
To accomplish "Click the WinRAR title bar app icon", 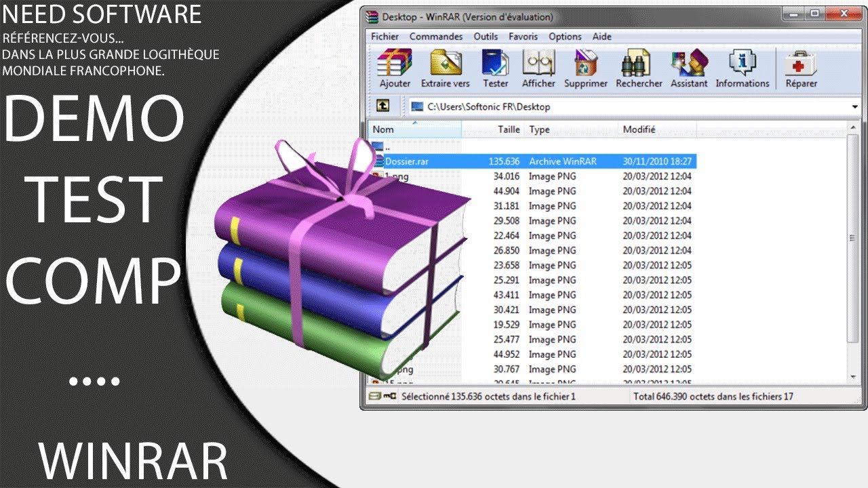I will tap(371, 17).
